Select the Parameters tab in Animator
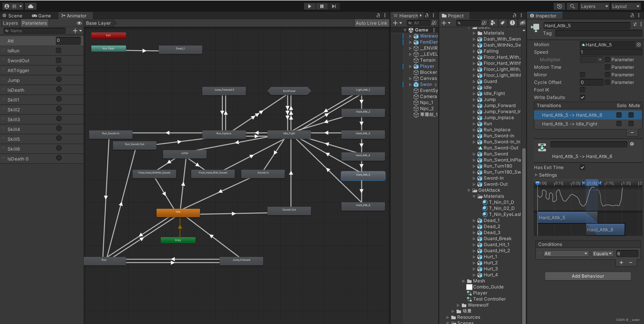This screenshot has width=644, height=324. click(34, 23)
